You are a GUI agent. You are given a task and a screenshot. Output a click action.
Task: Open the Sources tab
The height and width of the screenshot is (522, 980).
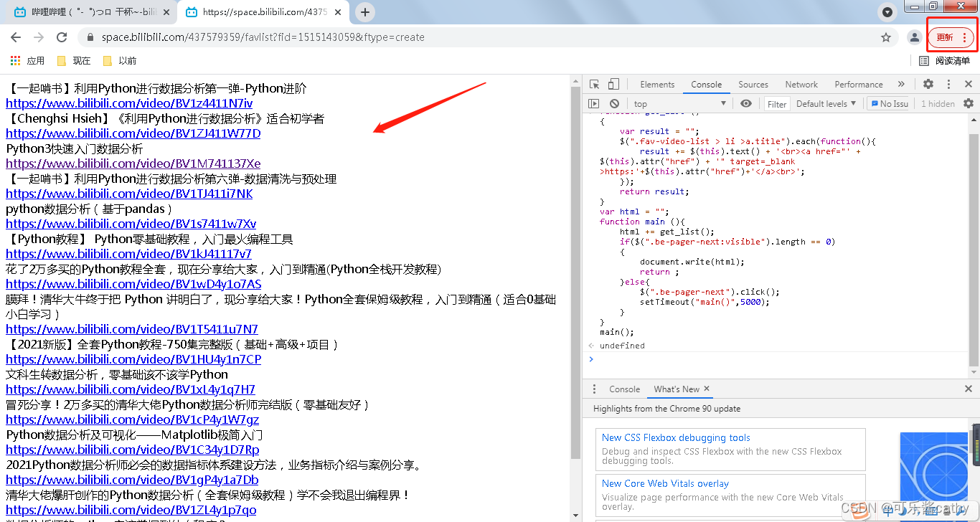point(753,85)
